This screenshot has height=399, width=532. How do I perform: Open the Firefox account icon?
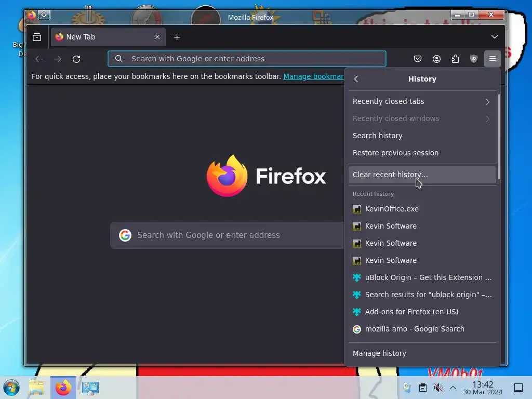pyautogui.click(x=436, y=59)
